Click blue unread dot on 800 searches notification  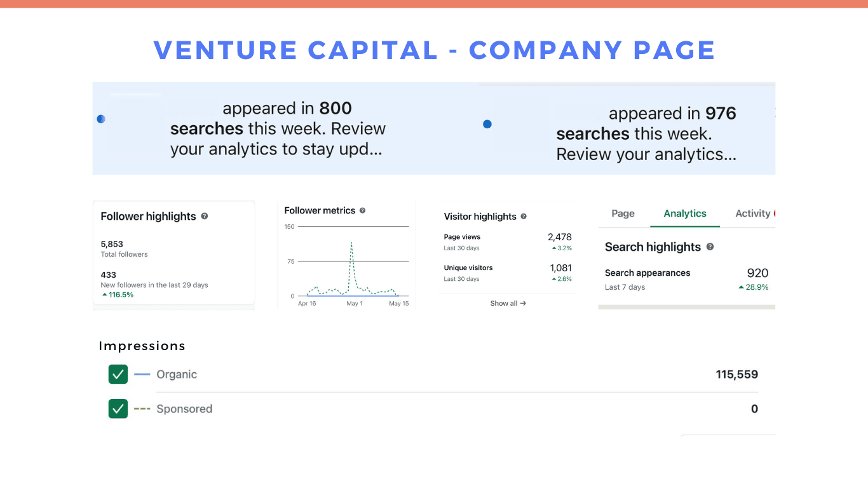pos(101,119)
